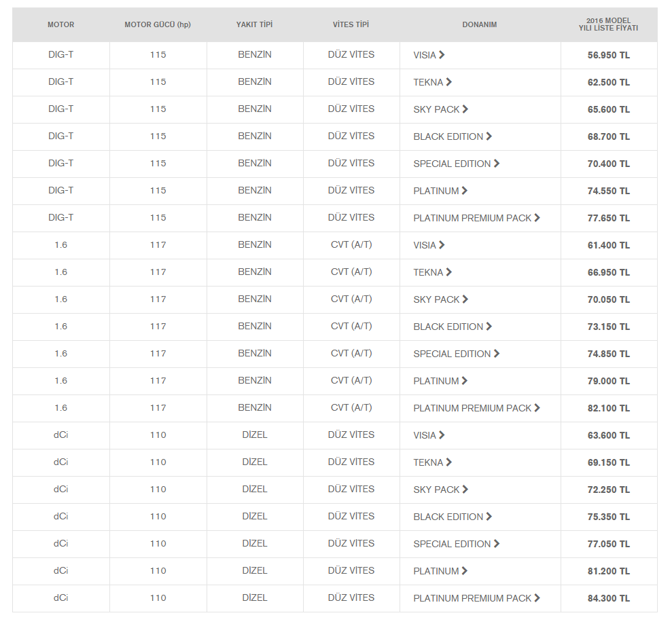Select dCi TEKNA trim link
The width and height of the screenshot is (672, 626).
(432, 462)
